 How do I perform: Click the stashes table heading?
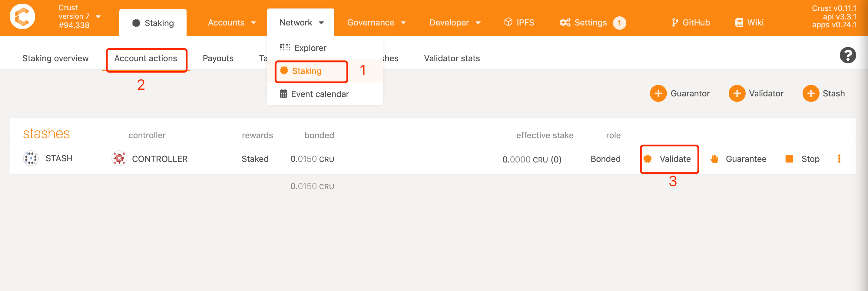tap(46, 134)
